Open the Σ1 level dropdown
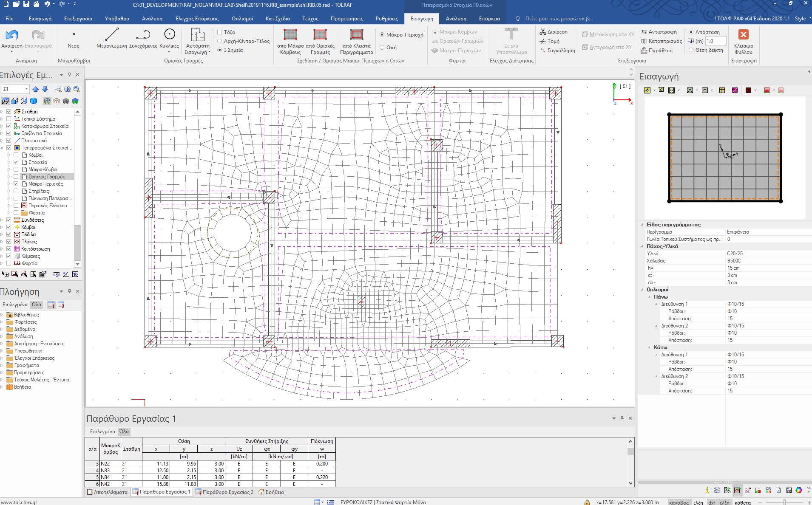812x505 pixels. tap(26, 89)
